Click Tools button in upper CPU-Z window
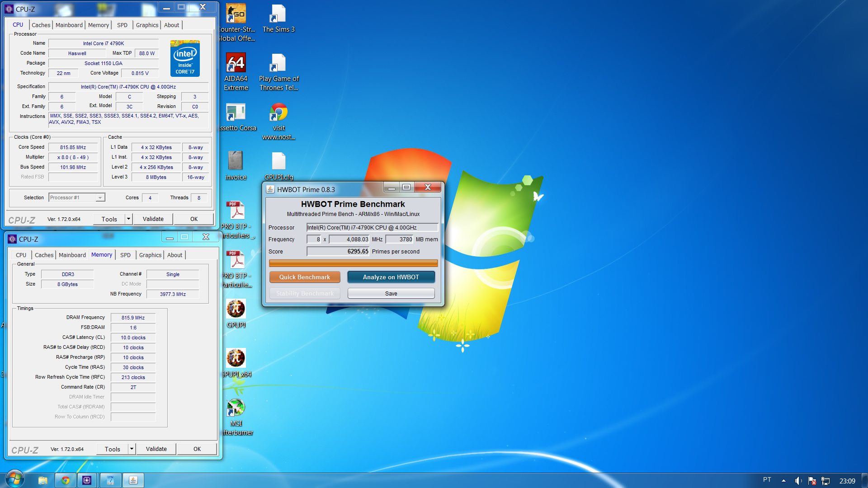Screen dimensions: 868x488 (109, 219)
